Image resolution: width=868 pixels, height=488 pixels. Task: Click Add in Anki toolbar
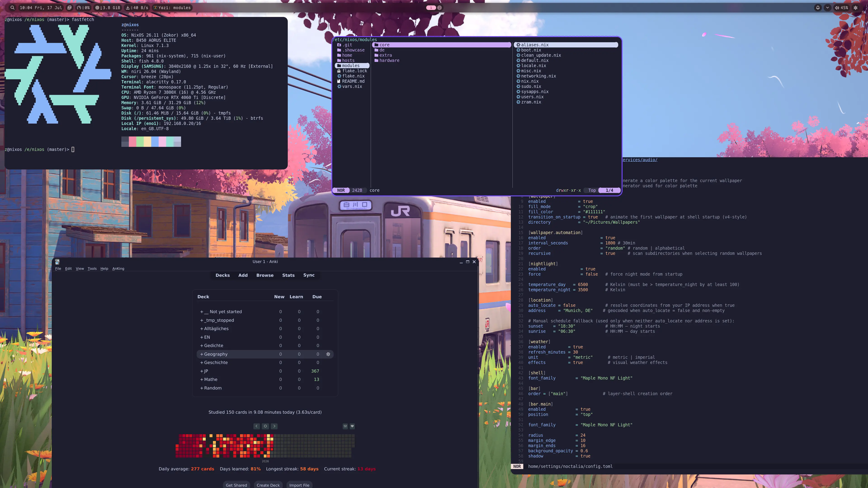pyautogui.click(x=243, y=275)
